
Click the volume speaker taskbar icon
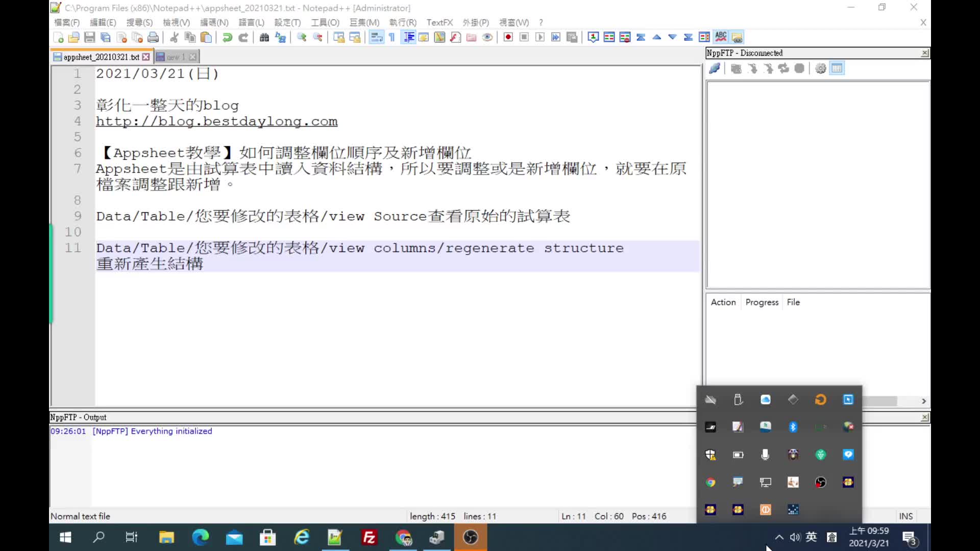[x=795, y=537]
